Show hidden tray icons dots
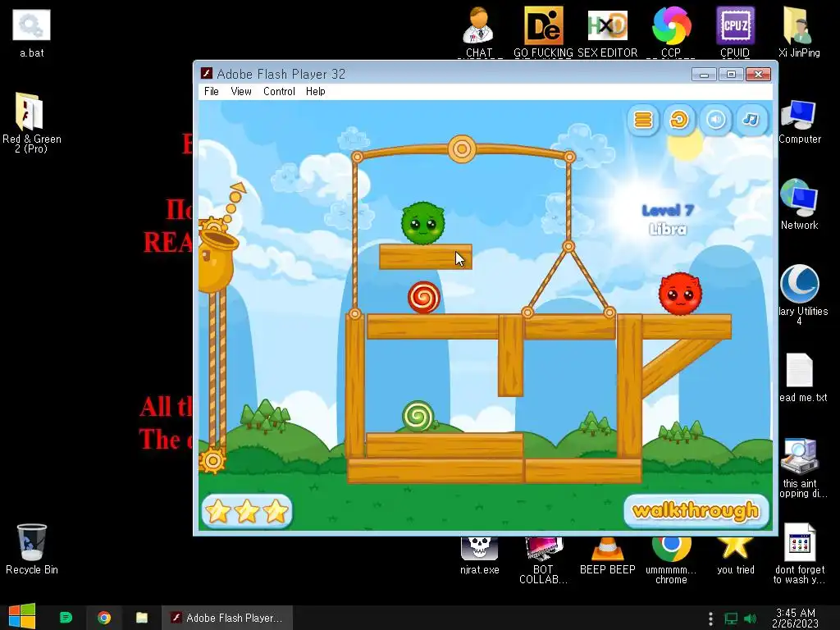840x630 pixels. click(710, 619)
